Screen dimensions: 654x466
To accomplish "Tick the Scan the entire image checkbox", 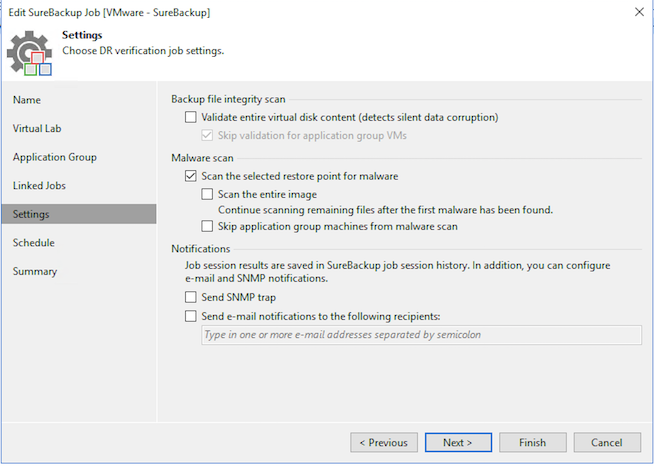I will 207,194.
